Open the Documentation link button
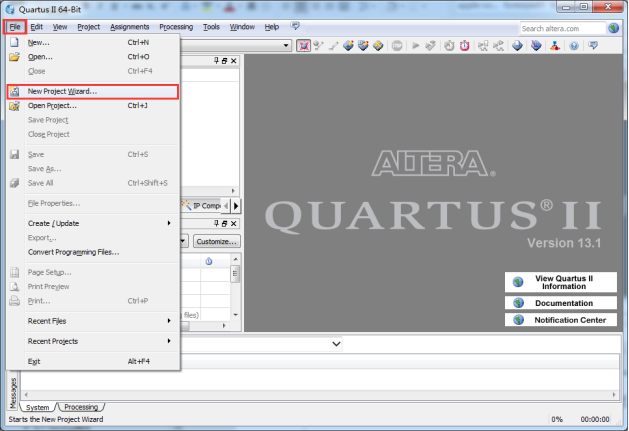This screenshot has width=629, height=431. click(x=561, y=303)
